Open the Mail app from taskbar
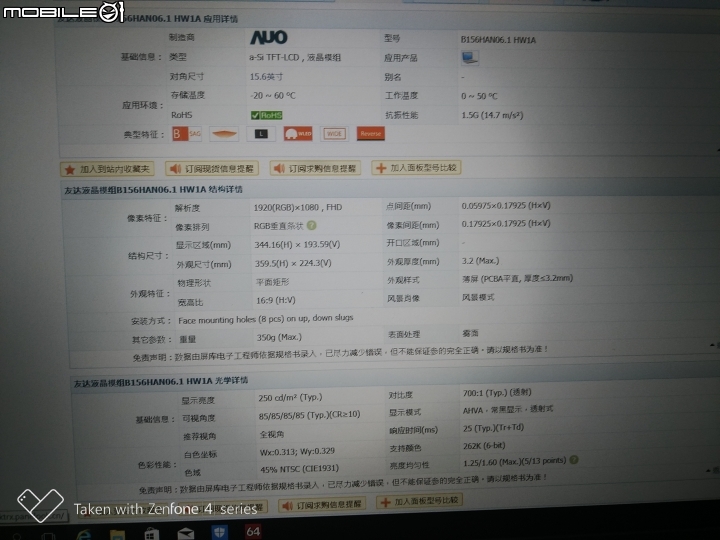Image resolution: width=720 pixels, height=540 pixels. point(186,534)
